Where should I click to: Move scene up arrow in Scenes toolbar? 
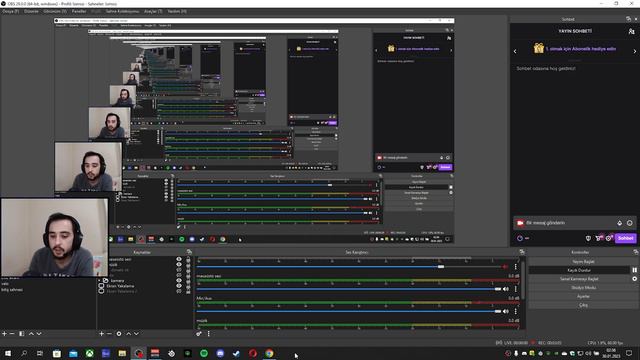point(31,333)
